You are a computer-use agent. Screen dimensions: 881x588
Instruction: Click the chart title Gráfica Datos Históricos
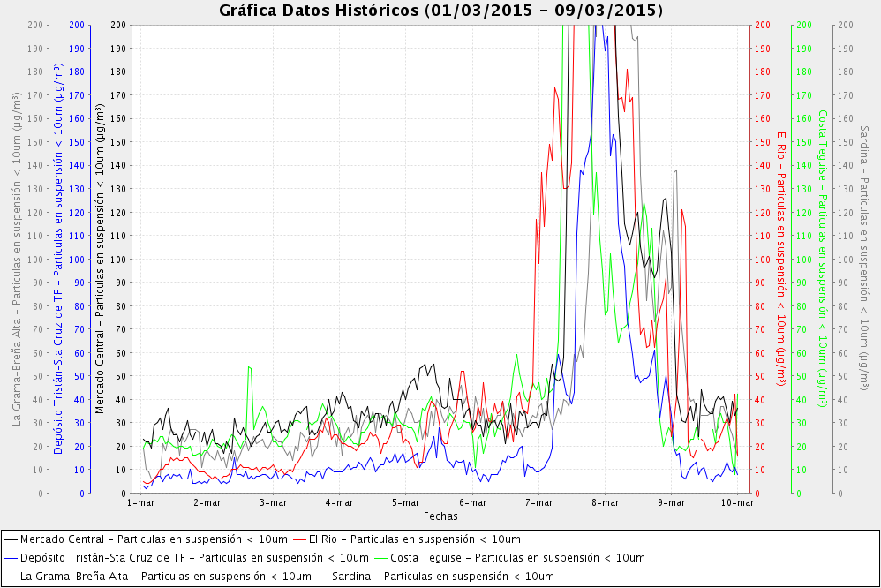pyautogui.click(x=440, y=11)
